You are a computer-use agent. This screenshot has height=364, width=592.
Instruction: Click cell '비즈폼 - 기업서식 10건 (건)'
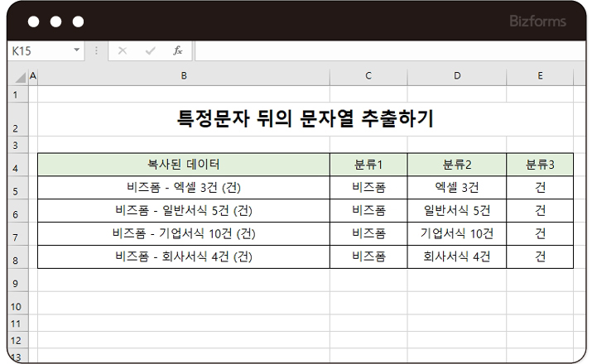[x=184, y=234]
